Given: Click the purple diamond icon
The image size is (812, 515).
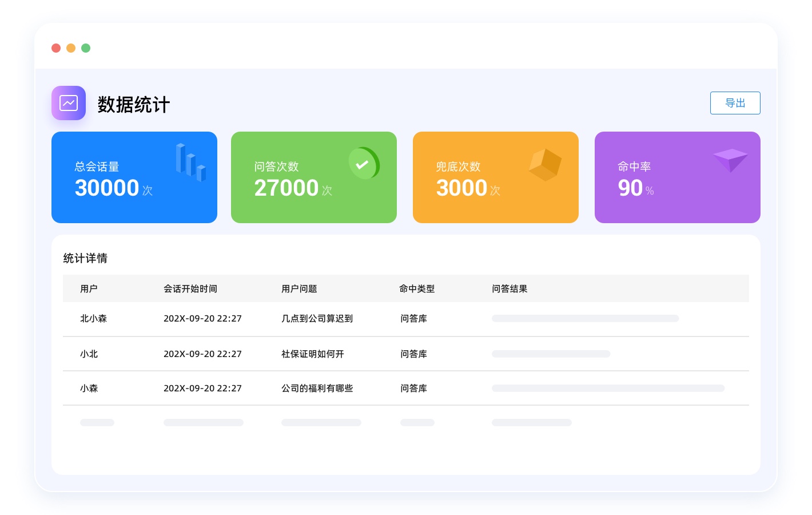Looking at the screenshot, I should (730, 160).
